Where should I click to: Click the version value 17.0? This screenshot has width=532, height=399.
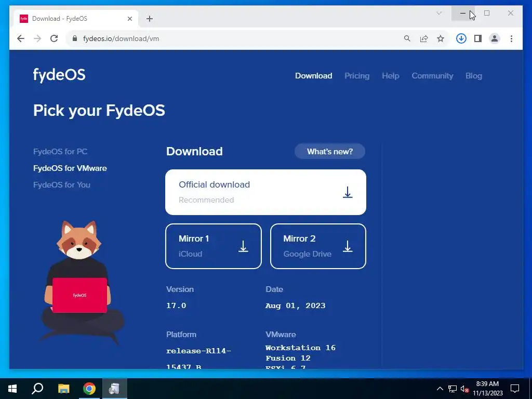click(x=176, y=305)
